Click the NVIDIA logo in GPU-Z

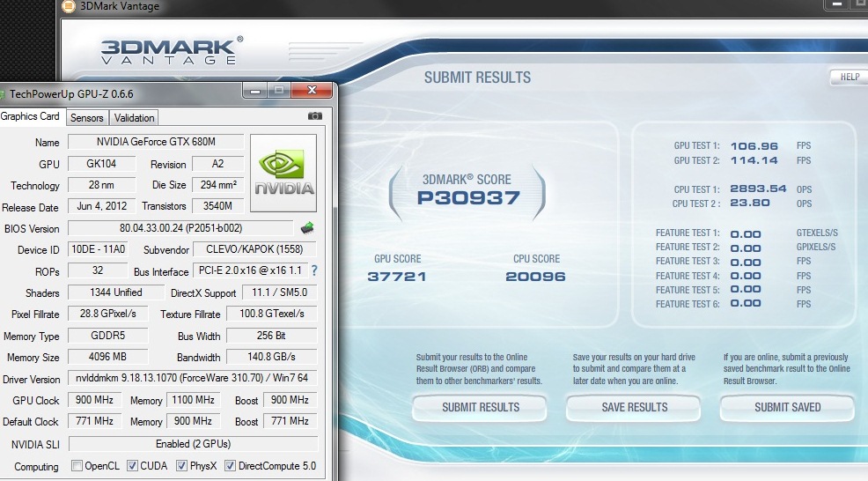pos(283,173)
